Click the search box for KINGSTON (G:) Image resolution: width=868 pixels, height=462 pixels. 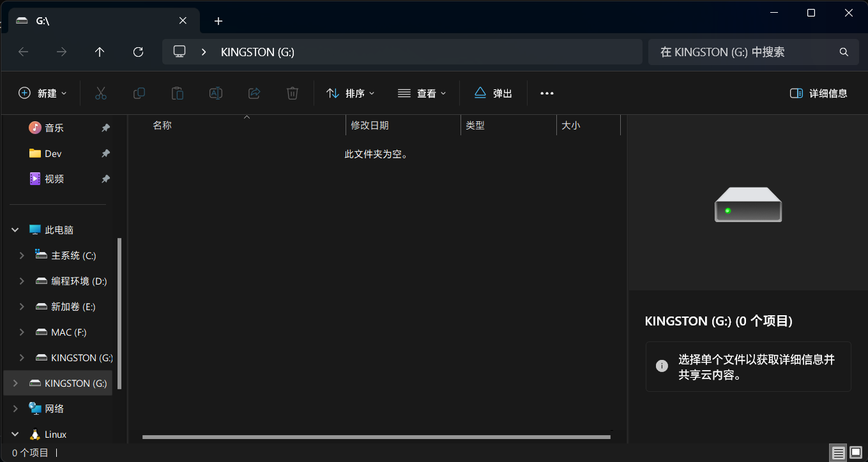click(744, 52)
